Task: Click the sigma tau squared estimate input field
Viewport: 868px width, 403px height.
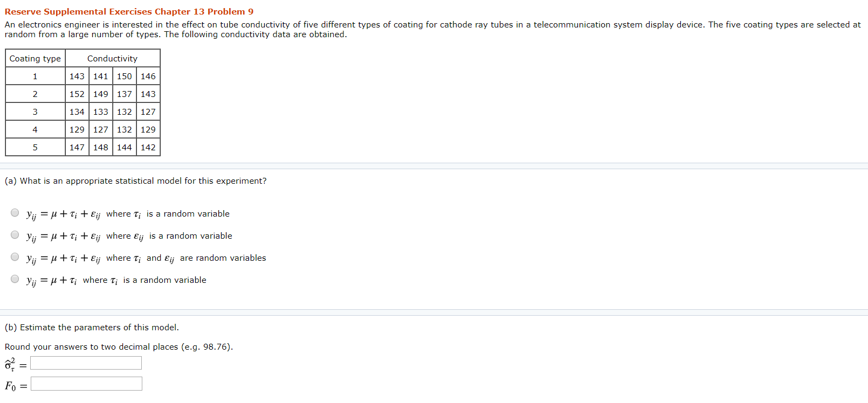Action: tap(86, 363)
